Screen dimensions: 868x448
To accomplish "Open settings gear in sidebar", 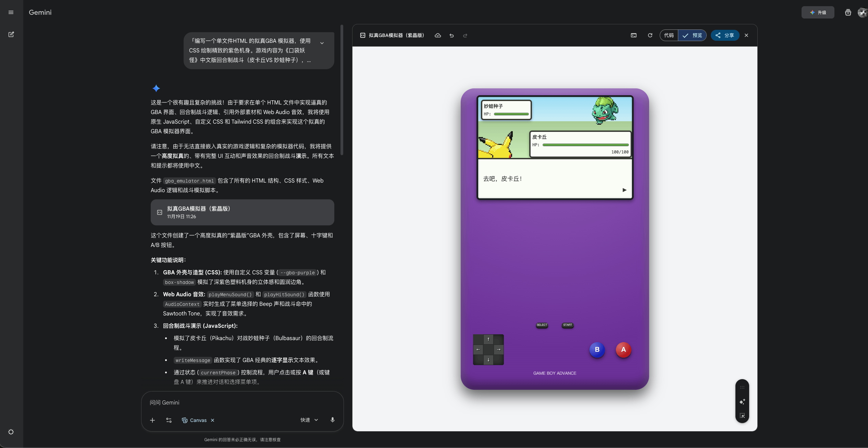I will [11, 432].
